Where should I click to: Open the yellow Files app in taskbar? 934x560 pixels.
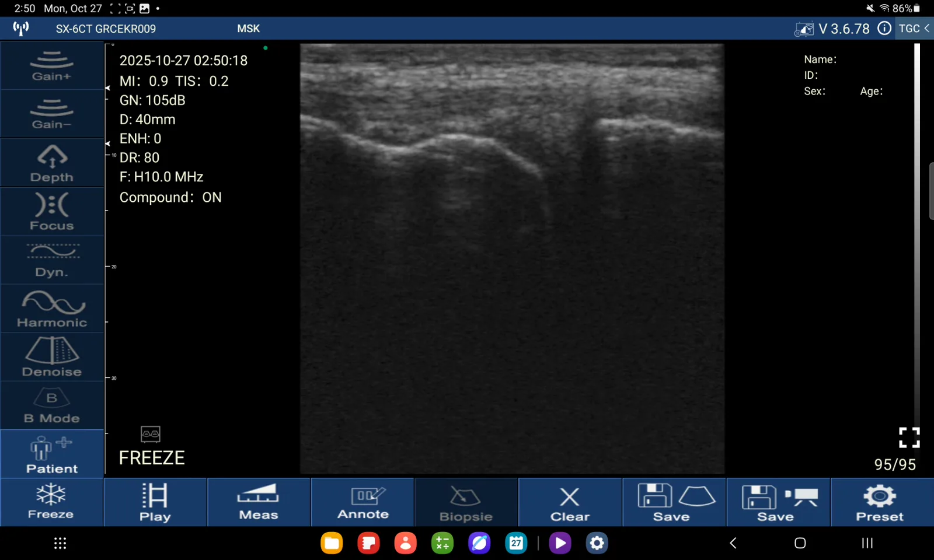pyautogui.click(x=332, y=543)
